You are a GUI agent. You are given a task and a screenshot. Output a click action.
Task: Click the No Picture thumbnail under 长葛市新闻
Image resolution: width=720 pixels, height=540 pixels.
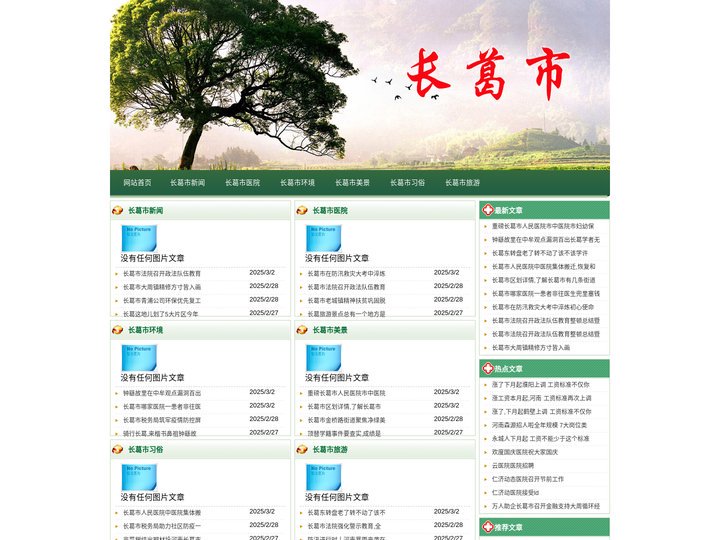(x=139, y=238)
